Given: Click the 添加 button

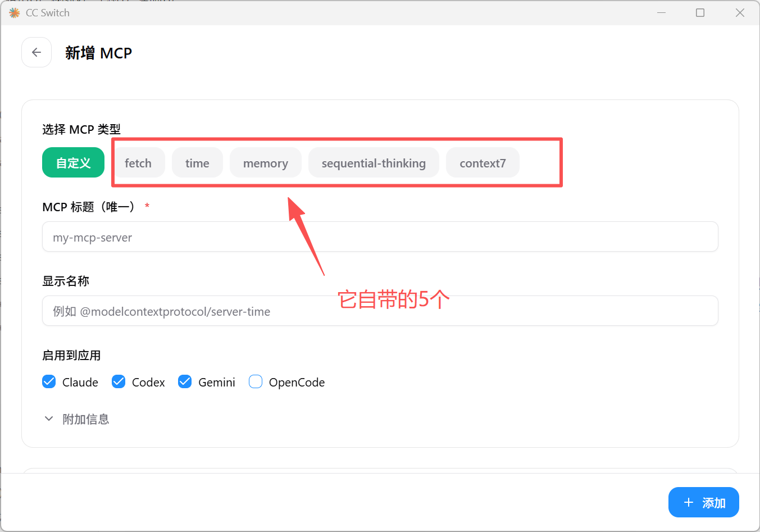Looking at the screenshot, I should click(704, 502).
